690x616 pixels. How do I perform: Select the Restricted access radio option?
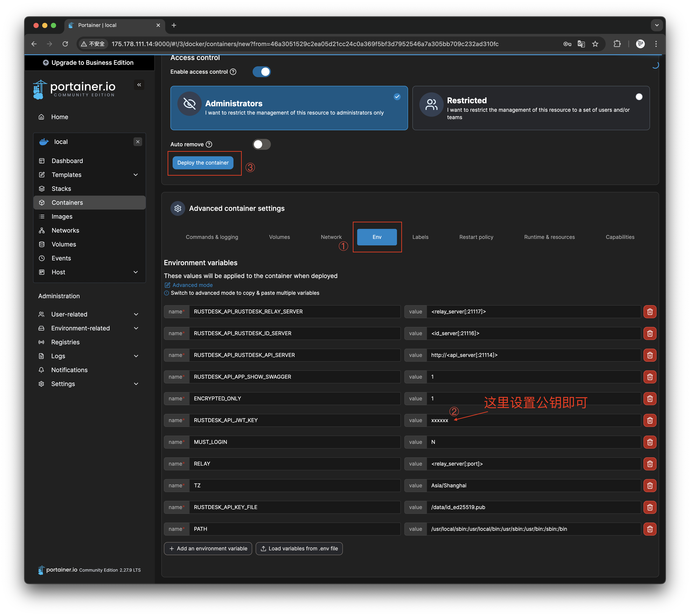(x=638, y=97)
